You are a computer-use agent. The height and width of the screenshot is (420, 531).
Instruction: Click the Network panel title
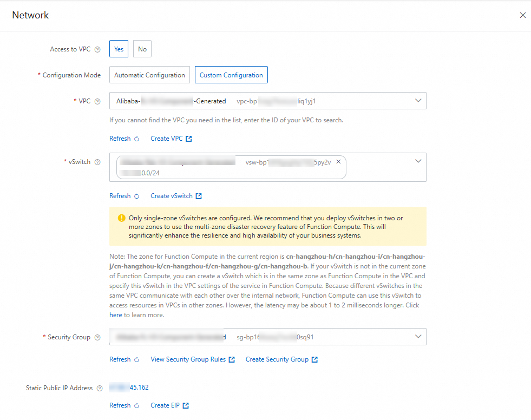[30, 15]
